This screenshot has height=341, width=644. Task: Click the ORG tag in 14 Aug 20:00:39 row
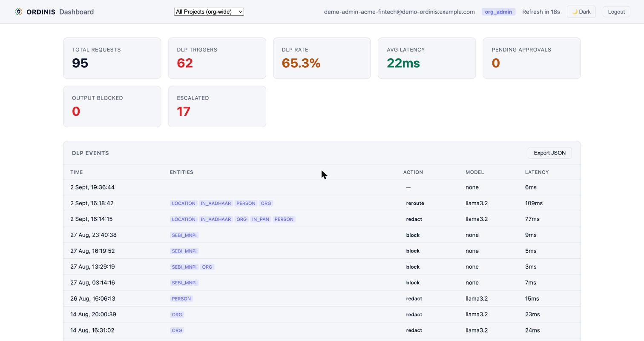point(177,315)
